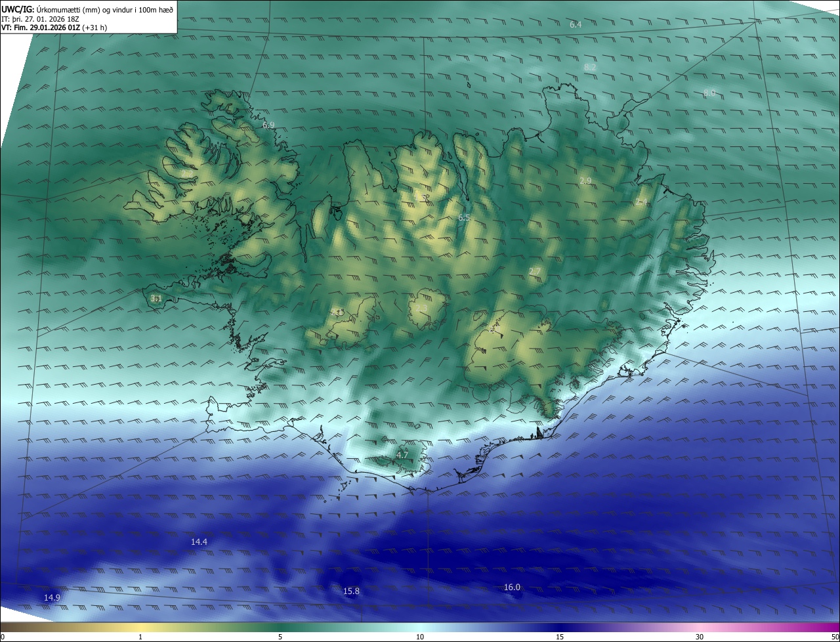840x642 pixels.
Task: Click the 30 tick on the color scale
Action: pyautogui.click(x=700, y=637)
